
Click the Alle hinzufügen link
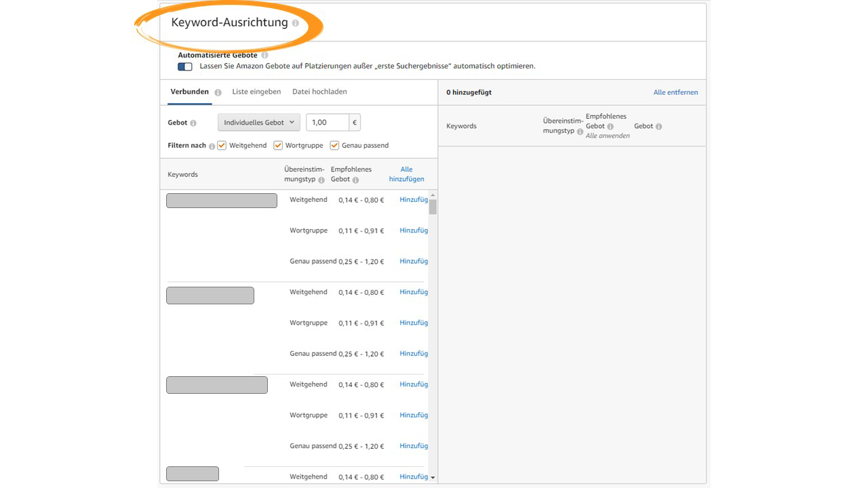pos(406,174)
